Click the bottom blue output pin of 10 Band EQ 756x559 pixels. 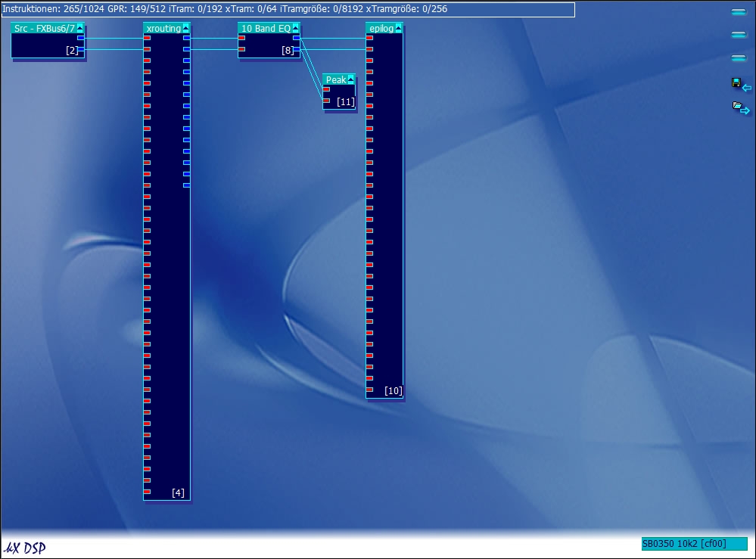point(297,49)
